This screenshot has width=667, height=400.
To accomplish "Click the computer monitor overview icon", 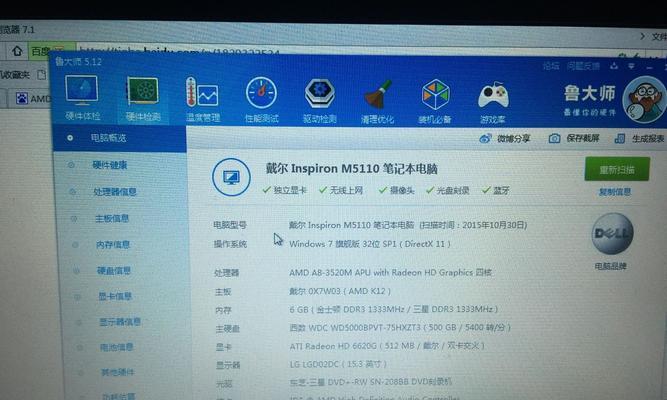I will 231,177.
